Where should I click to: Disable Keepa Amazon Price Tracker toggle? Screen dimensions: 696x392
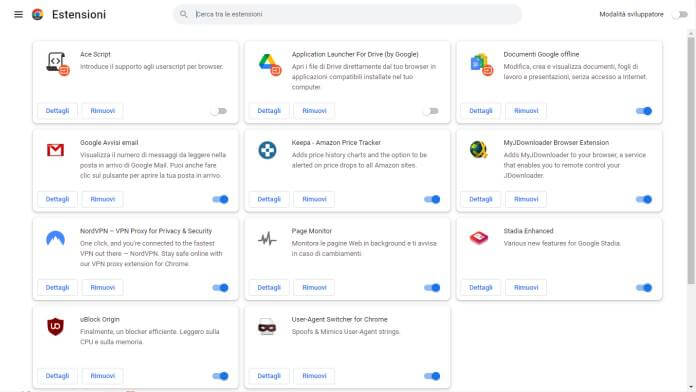coord(432,199)
